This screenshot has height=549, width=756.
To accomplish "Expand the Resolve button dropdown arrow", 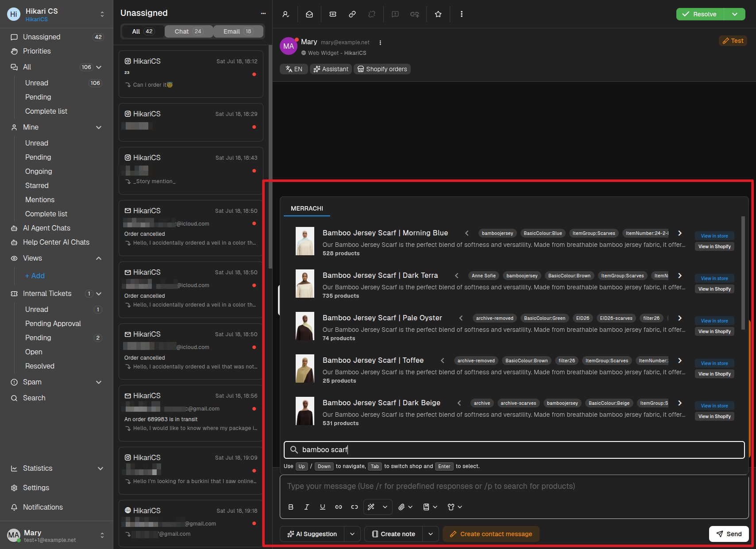I will click(x=735, y=14).
